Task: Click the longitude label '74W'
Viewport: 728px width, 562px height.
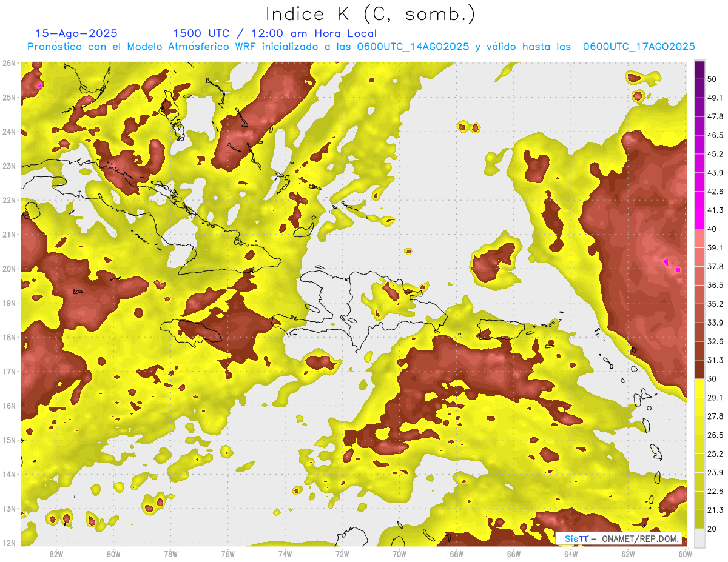Action: [x=285, y=553]
